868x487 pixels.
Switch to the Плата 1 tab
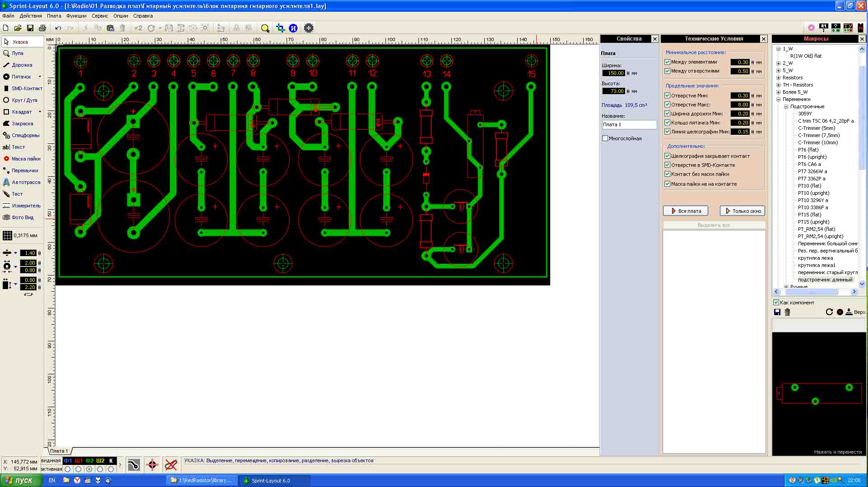point(59,451)
